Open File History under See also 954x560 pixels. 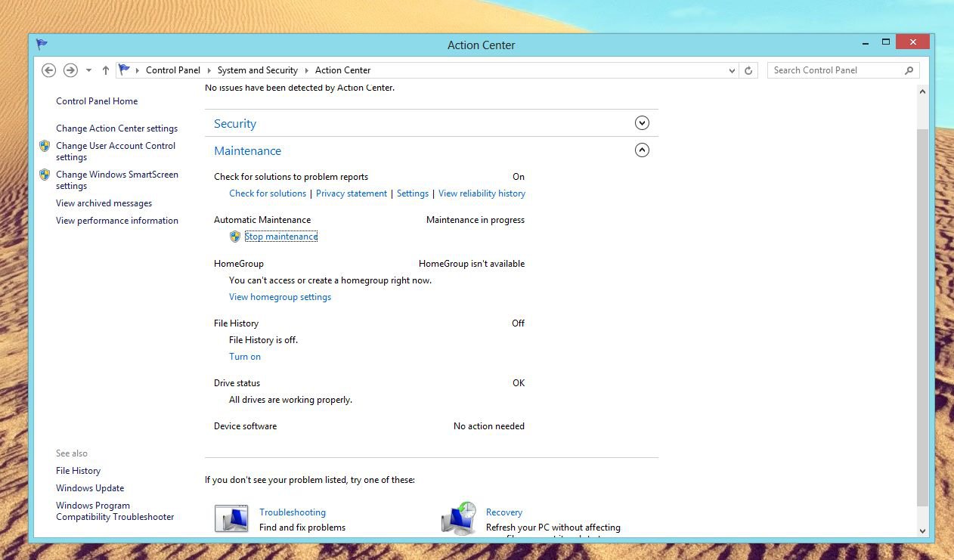(x=78, y=471)
